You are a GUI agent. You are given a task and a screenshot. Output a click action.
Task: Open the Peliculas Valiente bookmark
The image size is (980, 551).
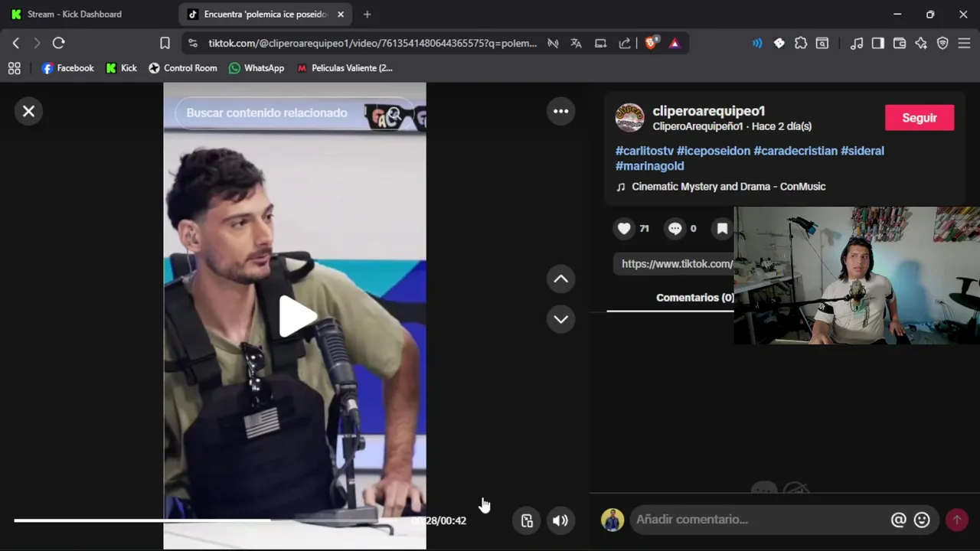click(x=345, y=68)
